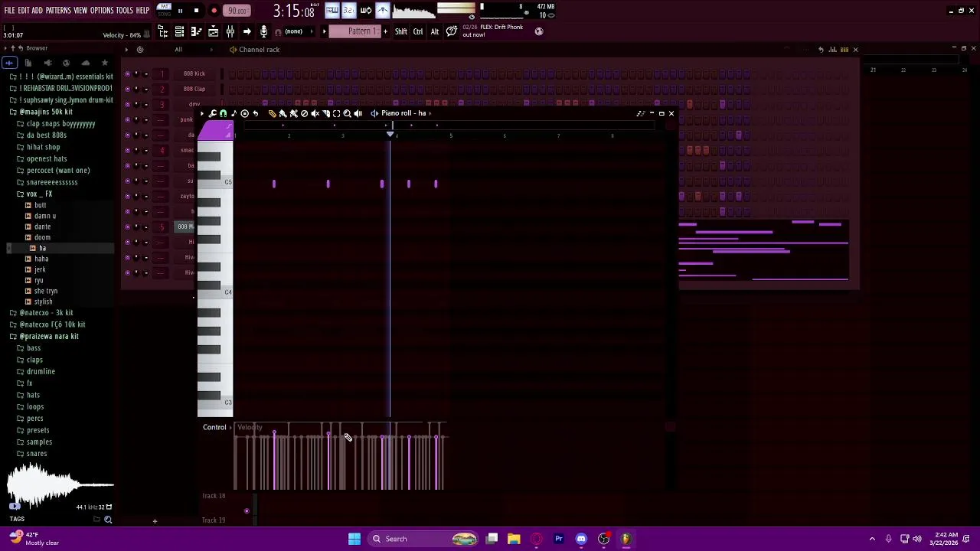
Task: Click the piano roll undo arrow icon
Action: coord(255,113)
